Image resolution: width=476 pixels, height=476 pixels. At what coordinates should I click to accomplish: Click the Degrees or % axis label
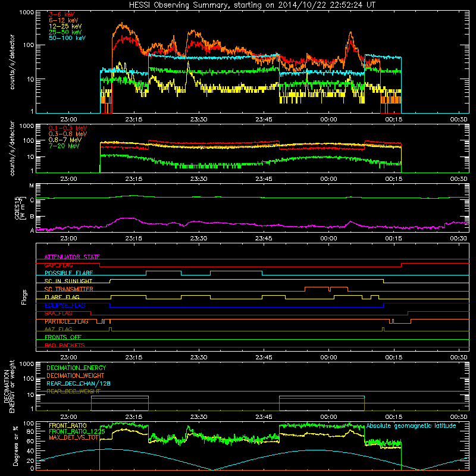[x=15, y=446]
